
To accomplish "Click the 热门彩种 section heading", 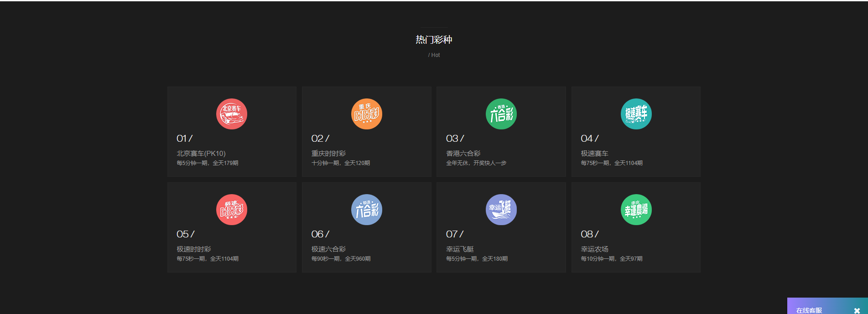I will point(434,40).
